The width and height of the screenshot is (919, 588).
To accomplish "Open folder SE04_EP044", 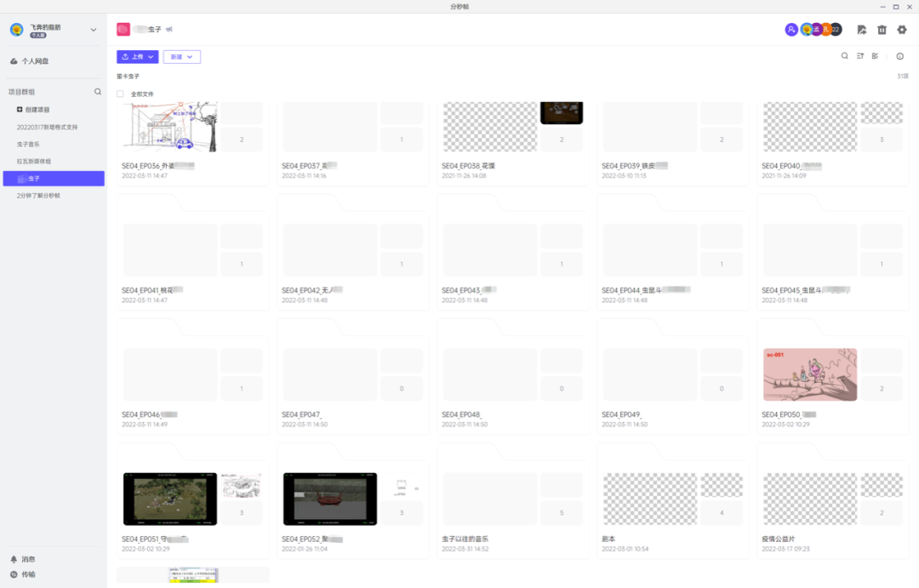I will pyautogui.click(x=673, y=253).
